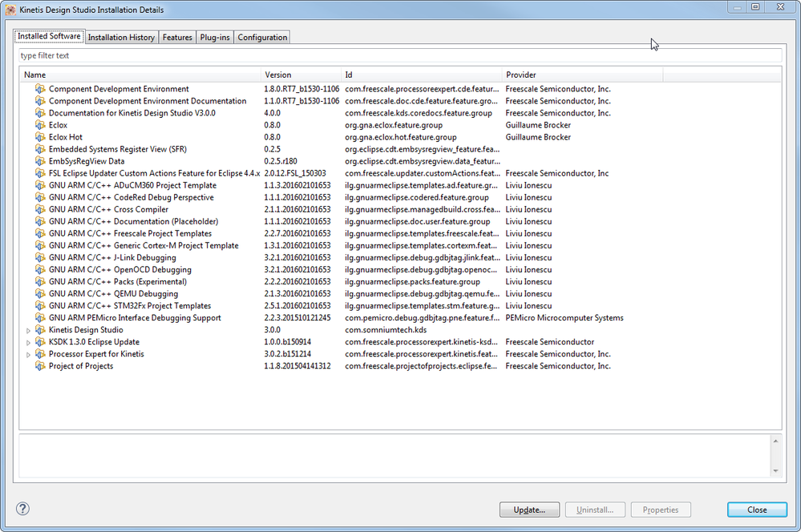The image size is (801, 532).
Task: Click the details pane scroll up arrow
Action: [775, 441]
